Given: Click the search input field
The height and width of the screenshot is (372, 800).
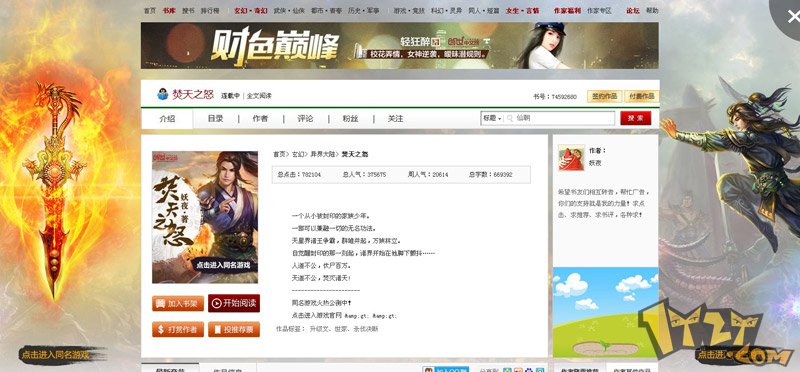Looking at the screenshot, I should 560,118.
